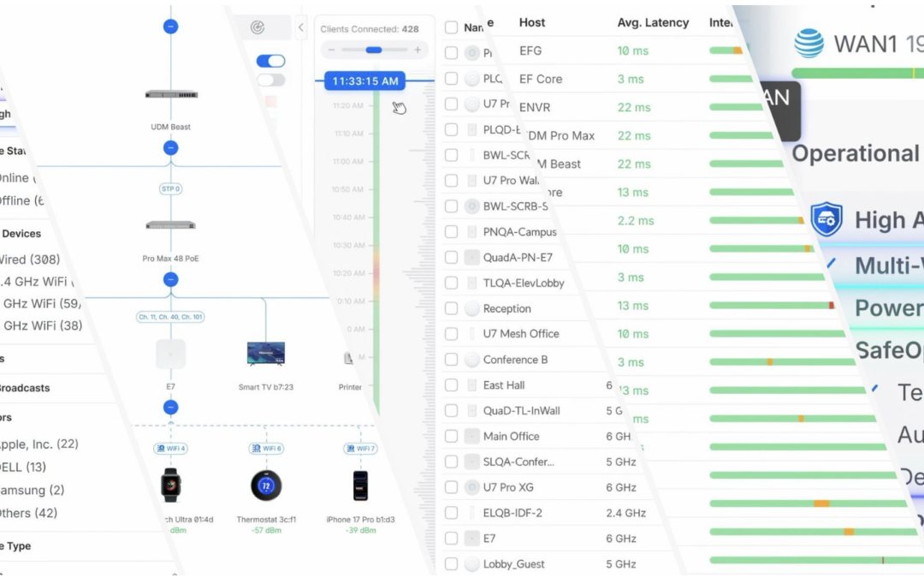Collapse the side panel with left chevron
The width and height of the screenshot is (924, 578).
[300, 27]
